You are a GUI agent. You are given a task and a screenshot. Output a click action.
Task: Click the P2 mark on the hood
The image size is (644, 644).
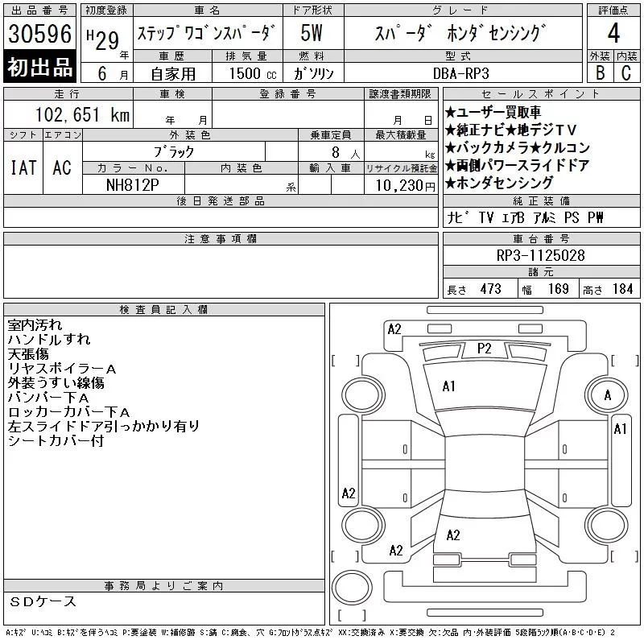[x=485, y=349]
